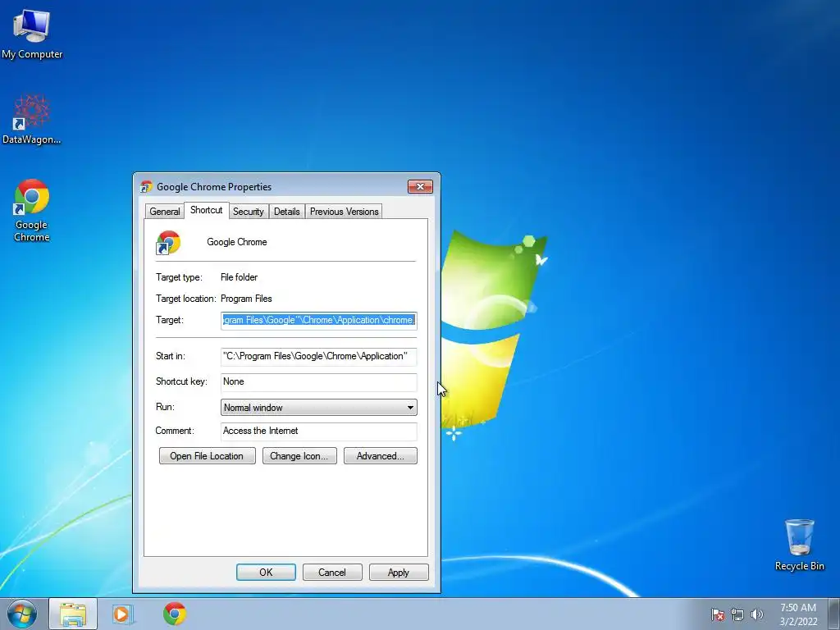Select the DataWagon desktop shortcut

(x=32, y=120)
